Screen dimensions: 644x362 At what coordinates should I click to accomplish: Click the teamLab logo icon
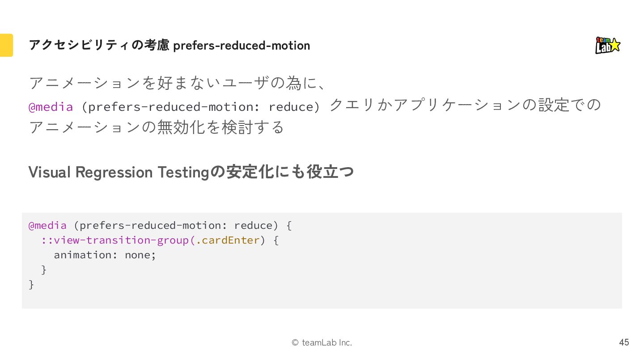click(608, 45)
